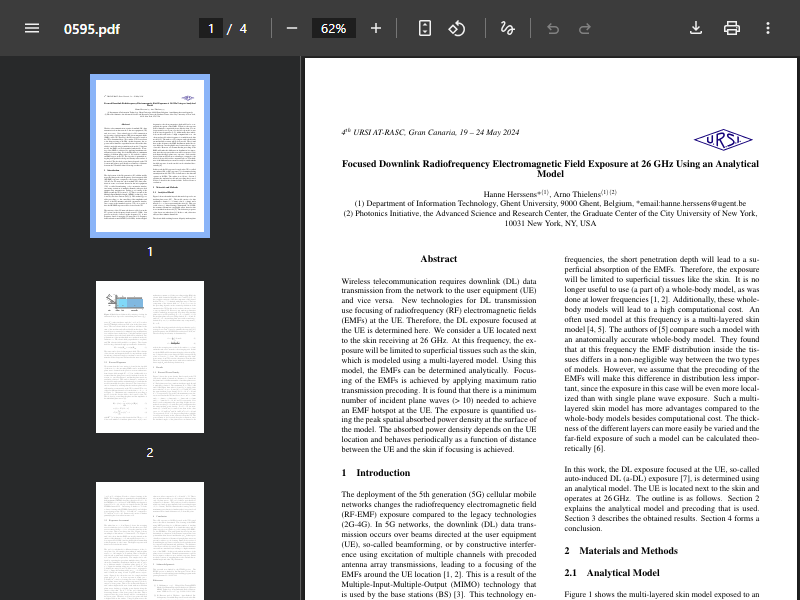Click the redo arrow icon
The height and width of the screenshot is (600, 800).
coord(585,29)
